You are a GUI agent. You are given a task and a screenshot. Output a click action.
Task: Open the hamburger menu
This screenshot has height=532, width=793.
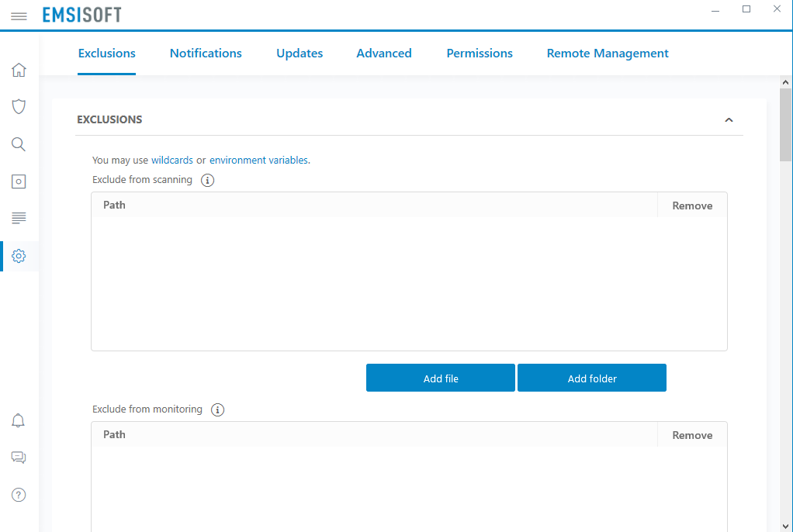tap(19, 16)
